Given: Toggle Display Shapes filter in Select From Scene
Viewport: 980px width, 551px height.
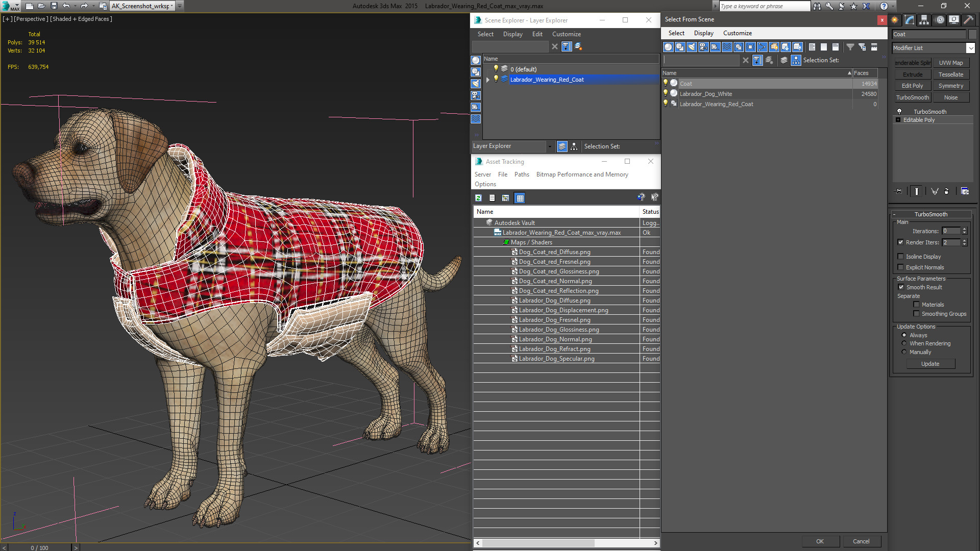Looking at the screenshot, I should (x=680, y=47).
